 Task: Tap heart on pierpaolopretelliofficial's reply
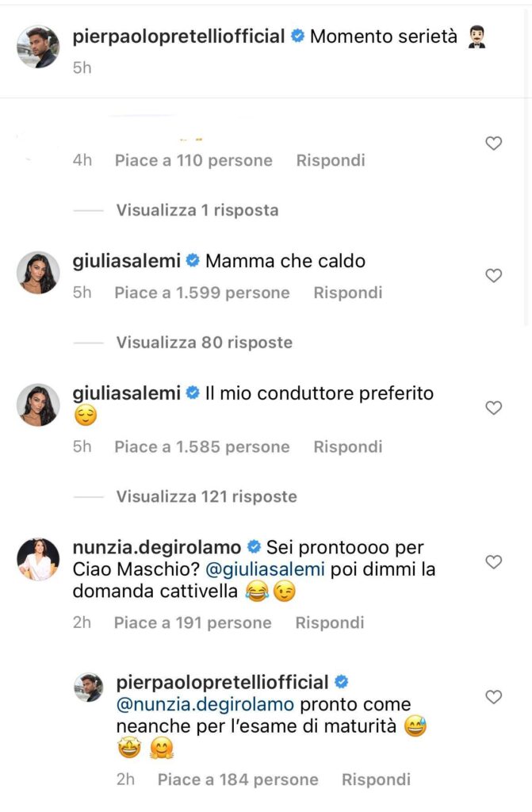tap(494, 697)
